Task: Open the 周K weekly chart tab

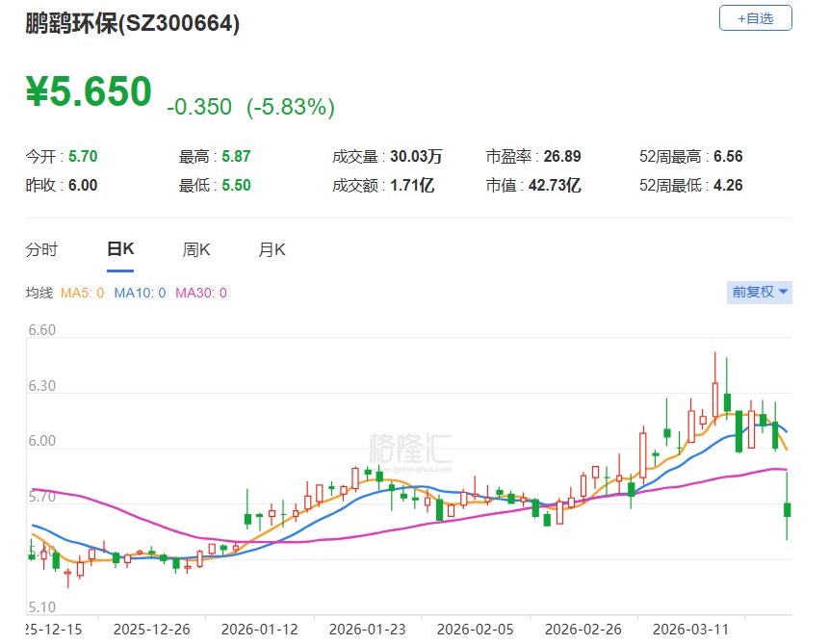Action: click(195, 249)
